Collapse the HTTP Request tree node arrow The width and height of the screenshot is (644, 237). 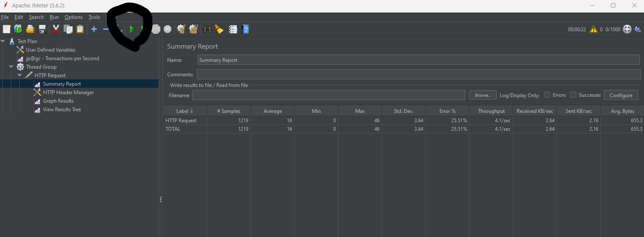point(20,75)
